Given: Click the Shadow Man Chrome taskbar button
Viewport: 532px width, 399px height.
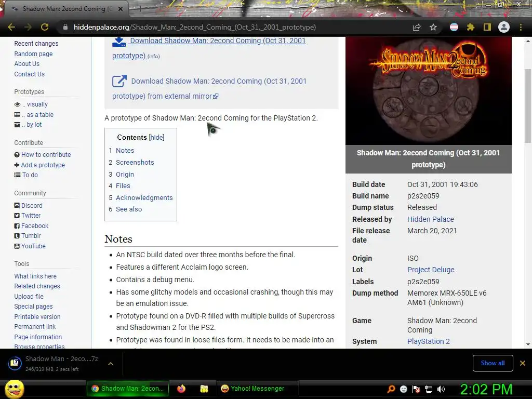Looking at the screenshot, I should [x=128, y=389].
